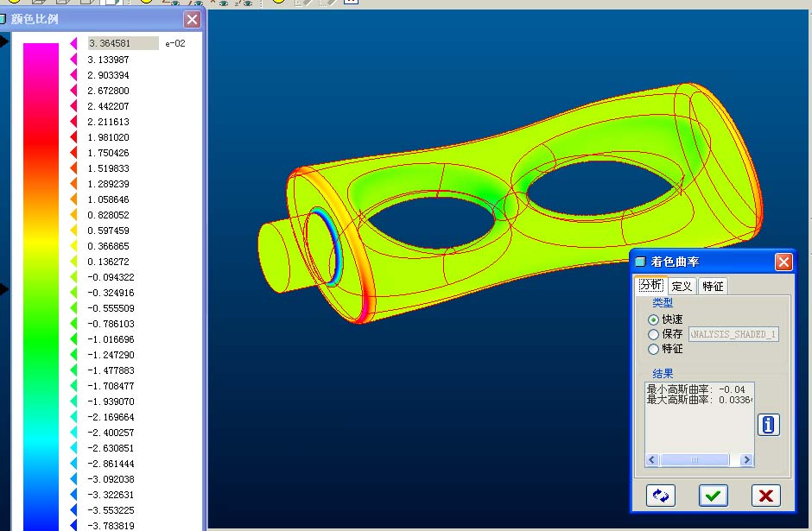Open the 特征 tab
The height and width of the screenshot is (531, 812).
point(713,286)
